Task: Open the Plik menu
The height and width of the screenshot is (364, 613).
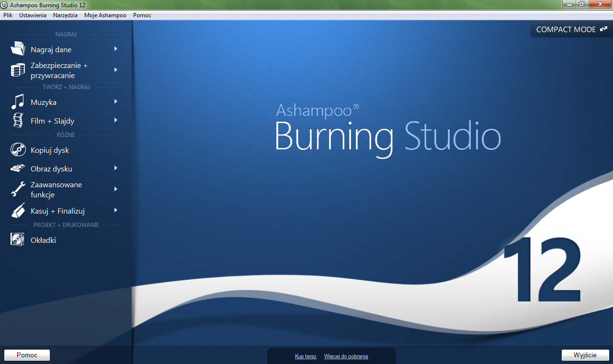Action: pos(8,15)
